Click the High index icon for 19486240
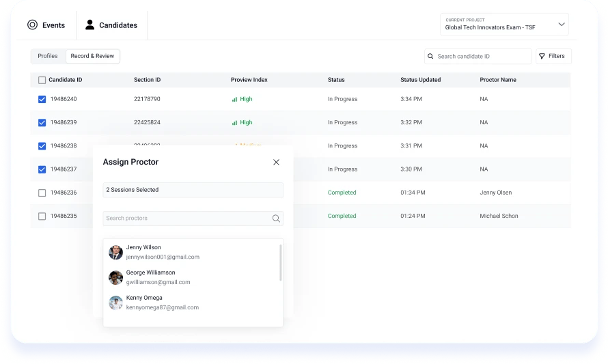The image size is (608, 364). point(234,99)
